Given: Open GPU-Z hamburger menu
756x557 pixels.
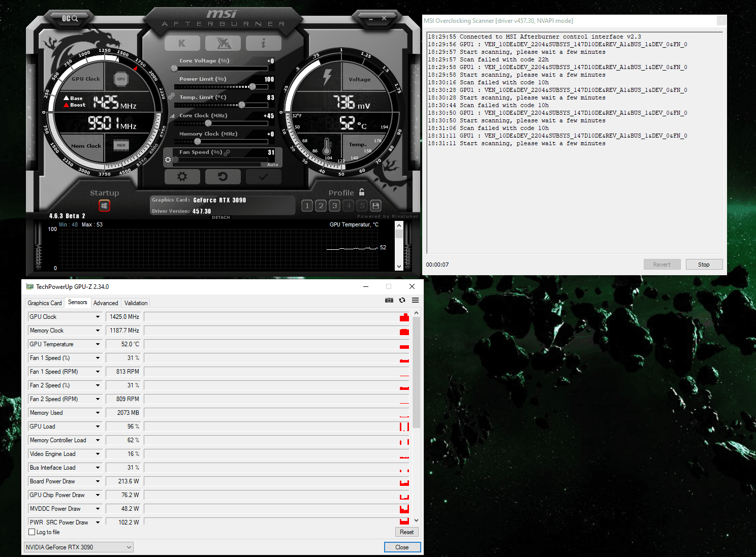Looking at the screenshot, I should pos(415,300).
